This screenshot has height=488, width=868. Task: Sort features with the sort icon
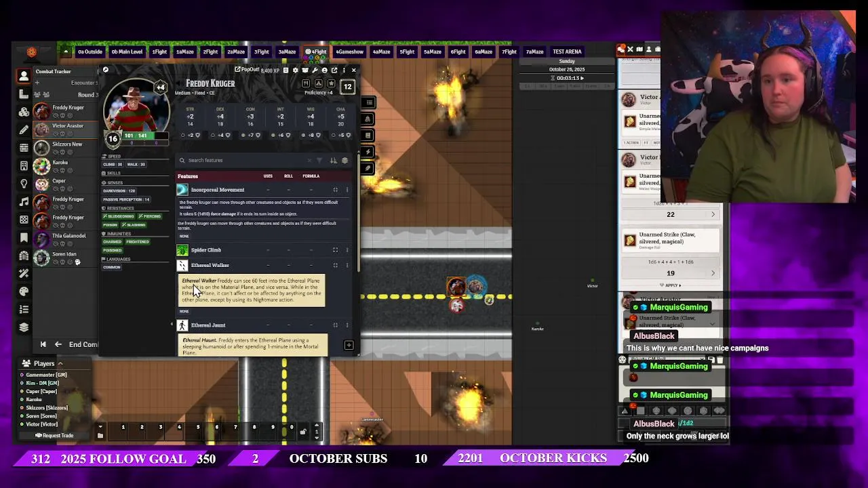point(333,161)
